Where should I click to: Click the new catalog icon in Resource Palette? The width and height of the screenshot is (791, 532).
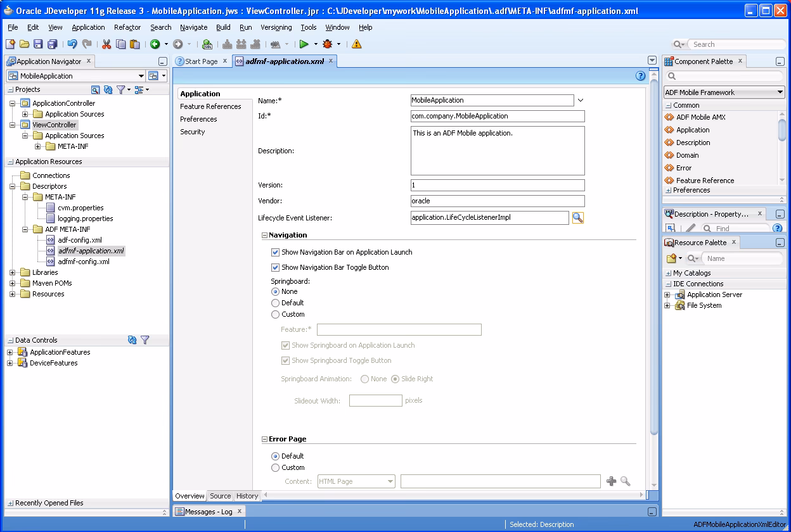click(672, 258)
